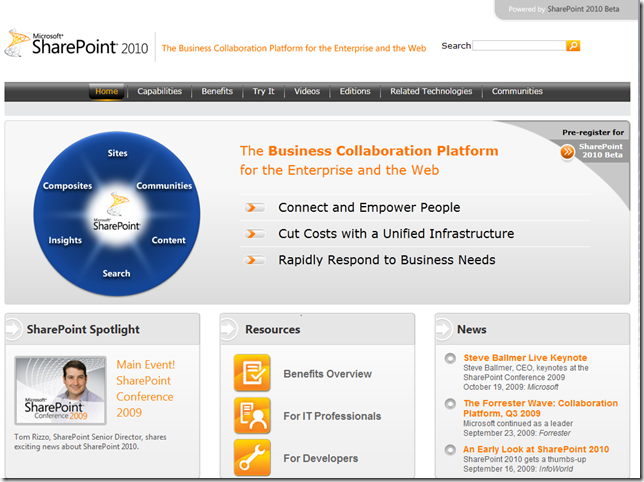Screen dimensions: 644x482
Task: Select Search on the blue wheel
Action: pos(116,273)
